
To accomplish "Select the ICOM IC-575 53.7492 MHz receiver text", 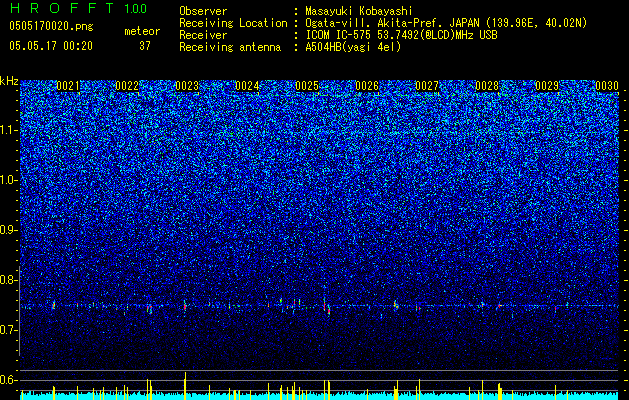I will pyautogui.click(x=401, y=35).
